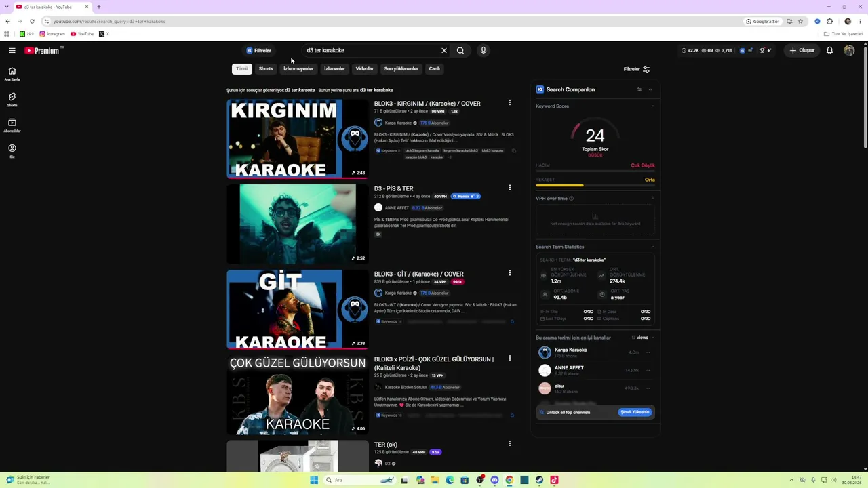Image resolution: width=868 pixels, height=488 pixels.
Task: Open more options for BLOK3 - GİT video
Action: [x=510, y=273]
